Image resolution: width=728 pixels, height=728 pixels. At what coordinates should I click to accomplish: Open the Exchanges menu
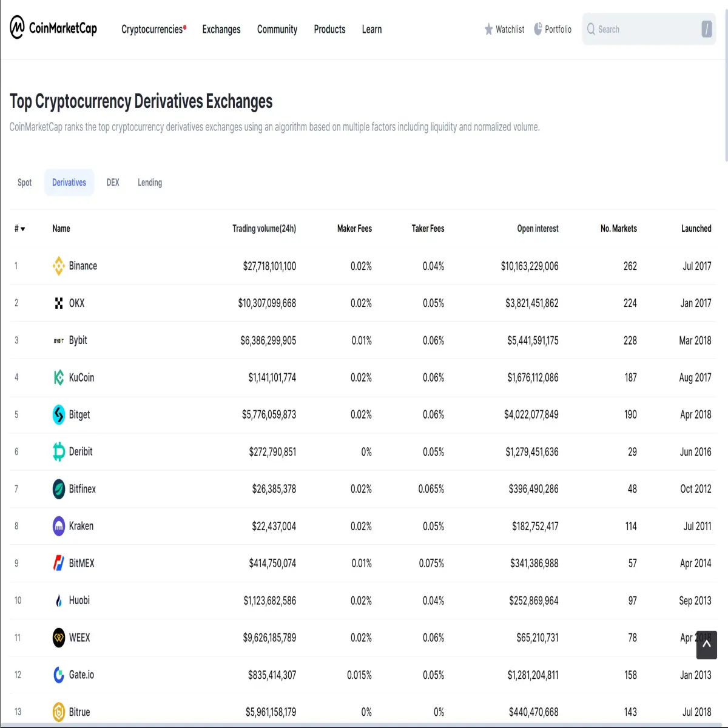click(x=221, y=29)
